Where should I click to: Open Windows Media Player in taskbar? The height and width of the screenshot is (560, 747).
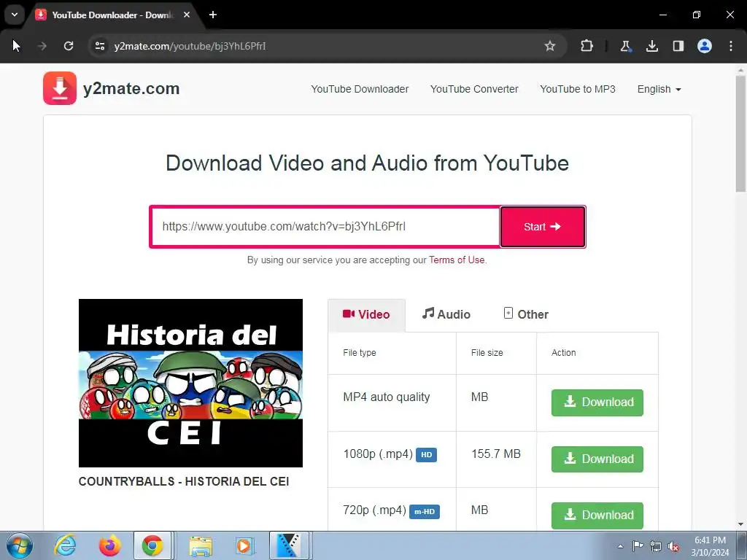coord(244,545)
